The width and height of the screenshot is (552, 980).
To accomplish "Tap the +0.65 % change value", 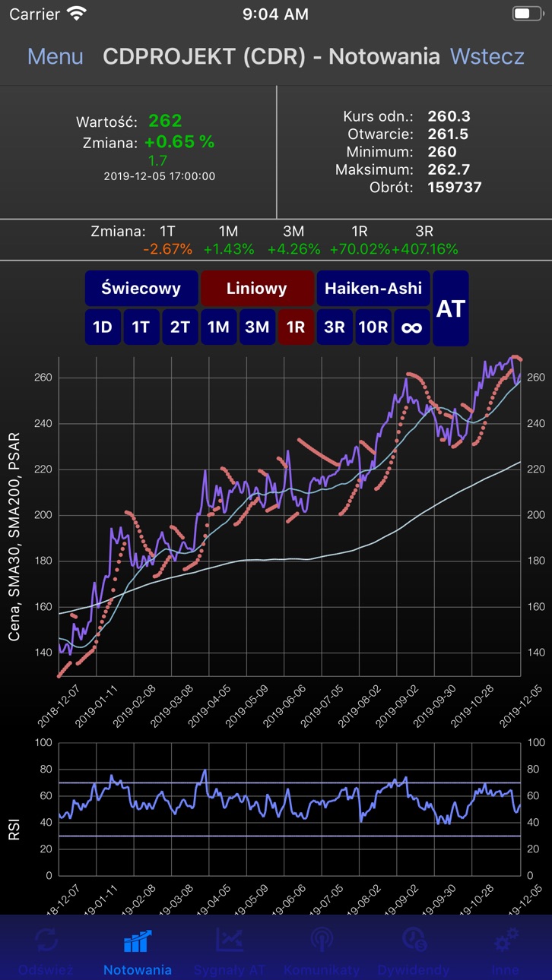I will 179,142.
